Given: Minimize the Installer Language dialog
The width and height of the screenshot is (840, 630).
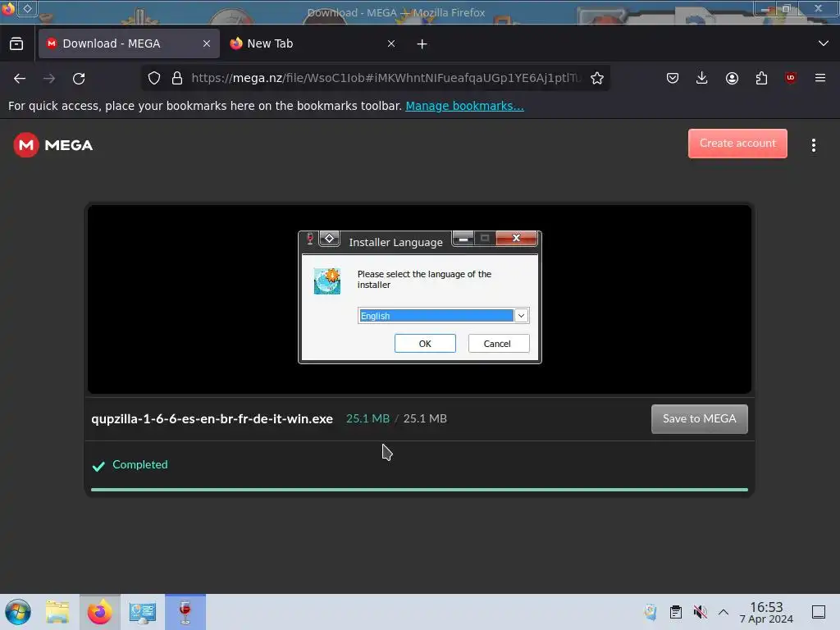Looking at the screenshot, I should (463, 239).
